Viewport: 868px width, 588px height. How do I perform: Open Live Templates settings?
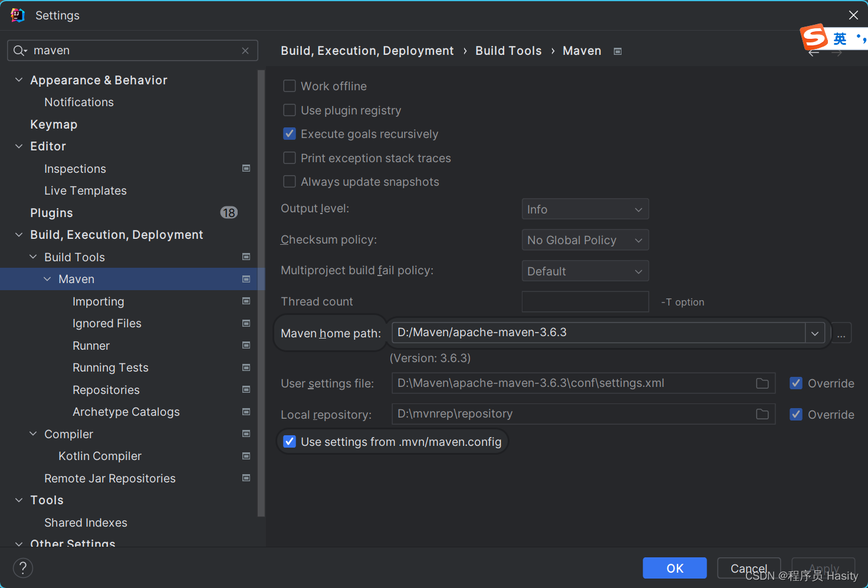pyautogui.click(x=86, y=190)
